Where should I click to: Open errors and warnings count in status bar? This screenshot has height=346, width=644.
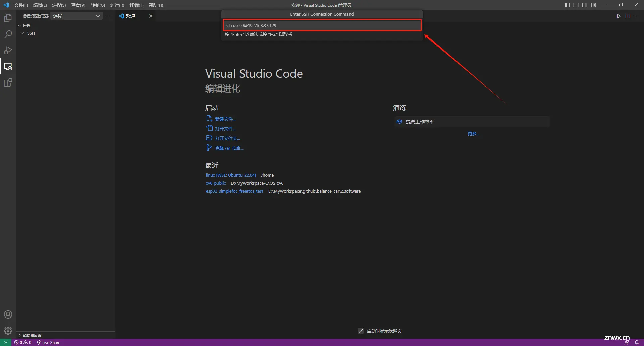click(23, 342)
